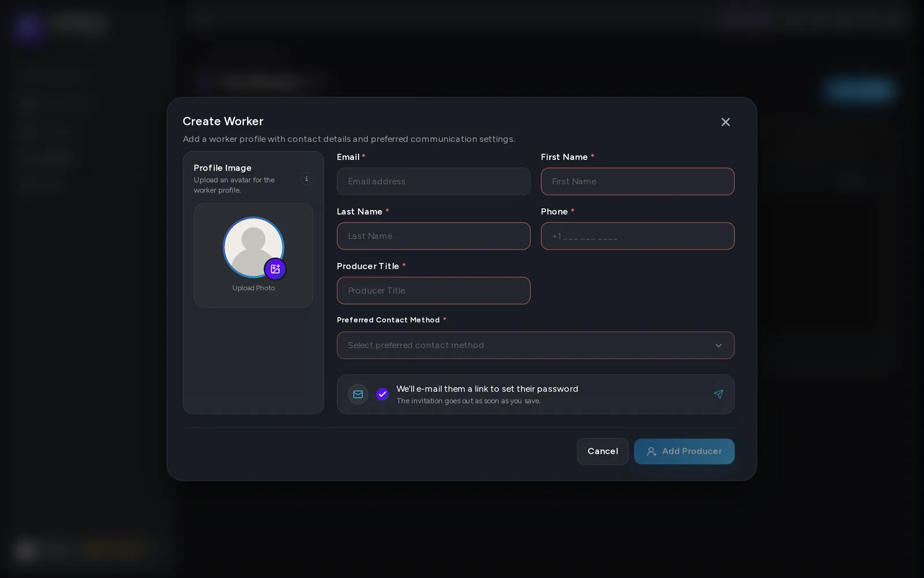Screen dimensions: 924x578
Task: Click the envelope icon in invitation row
Action: 358,394
